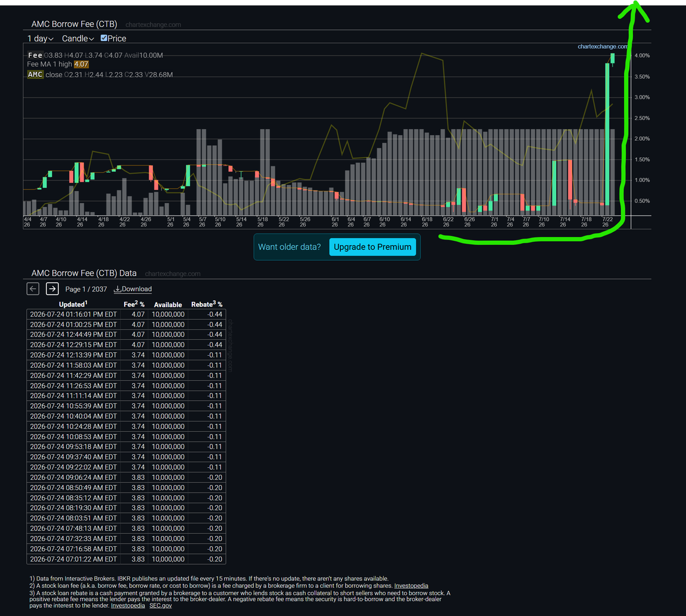
Task: Select row 2026-07-24 12:29:15 PM EDT
Action: pos(126,345)
